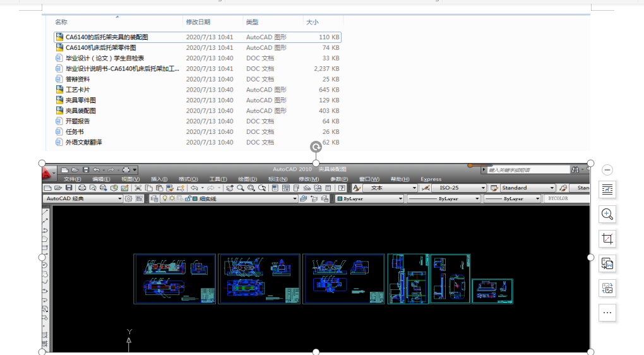
Task: Expand the Standard table style dropdown
Action: [x=528, y=188]
